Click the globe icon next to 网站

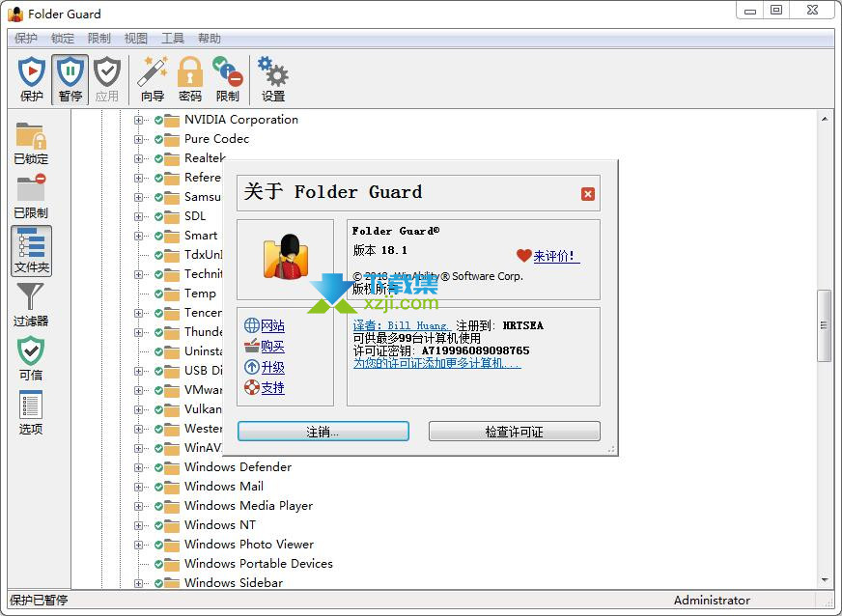coord(251,325)
